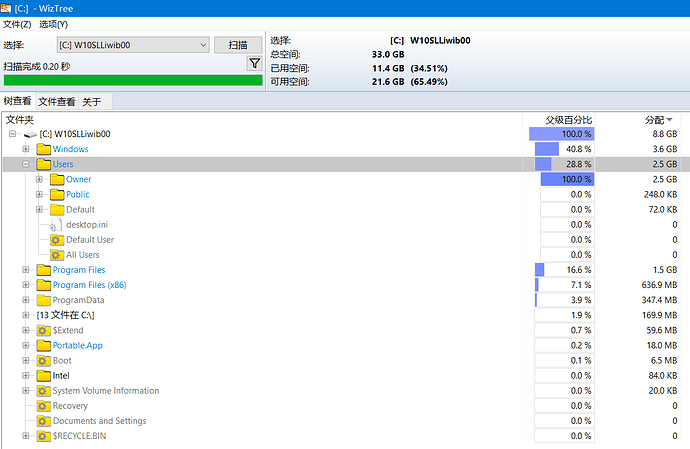Select the Owner folder name

[78, 179]
